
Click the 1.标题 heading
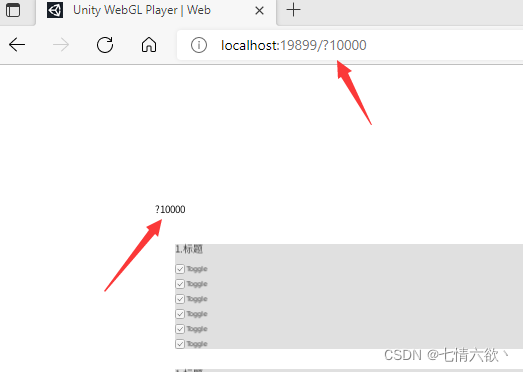pos(189,249)
